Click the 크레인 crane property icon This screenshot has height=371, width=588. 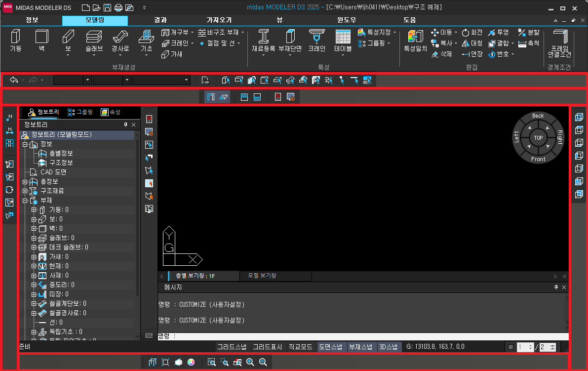pyautogui.click(x=317, y=41)
